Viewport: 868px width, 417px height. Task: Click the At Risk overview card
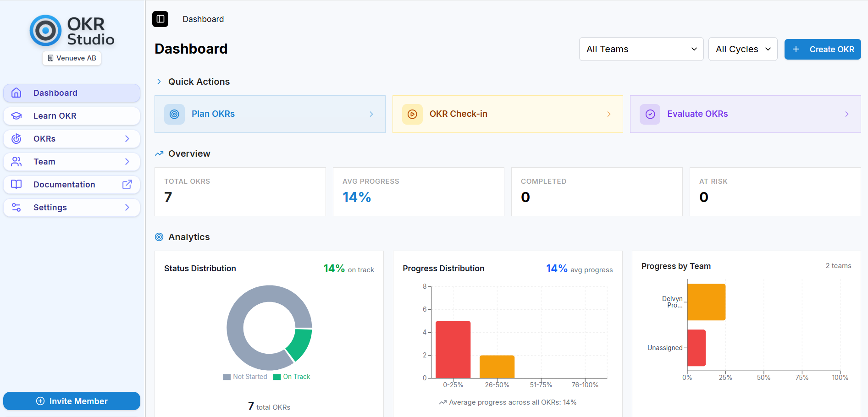[775, 192]
